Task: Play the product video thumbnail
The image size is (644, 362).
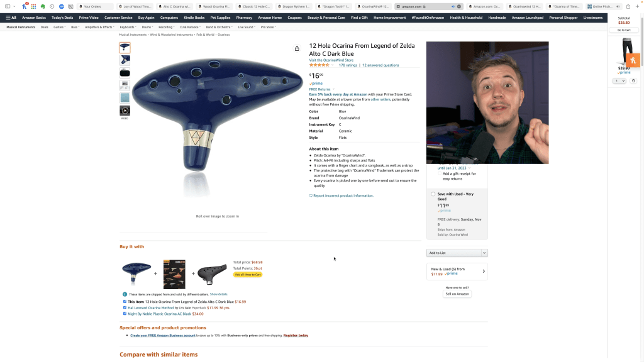Action: pyautogui.click(x=125, y=111)
